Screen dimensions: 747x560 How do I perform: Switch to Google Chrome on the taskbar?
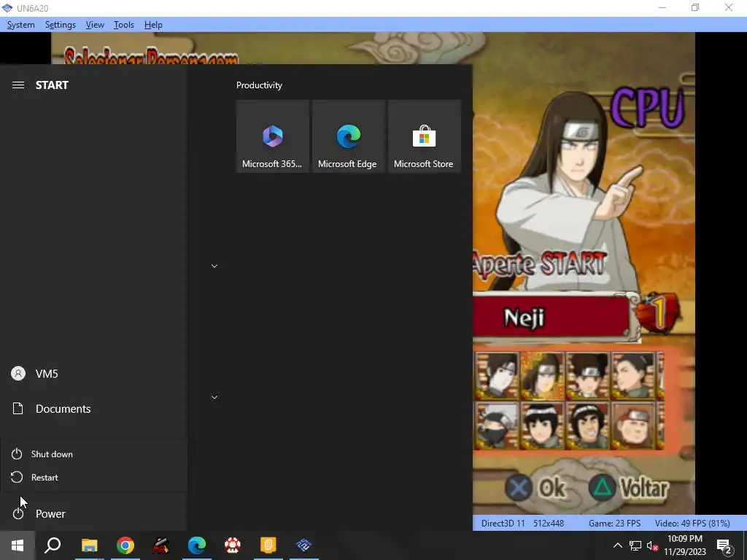[x=125, y=545]
